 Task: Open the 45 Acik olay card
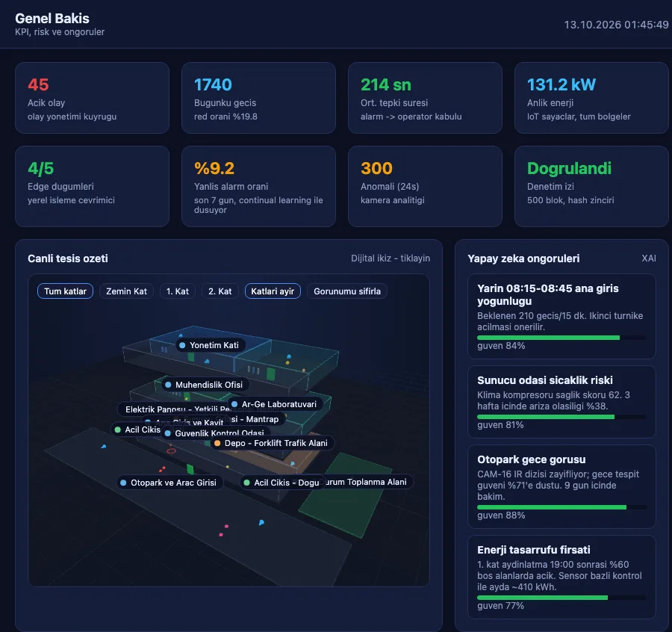click(x=92, y=98)
